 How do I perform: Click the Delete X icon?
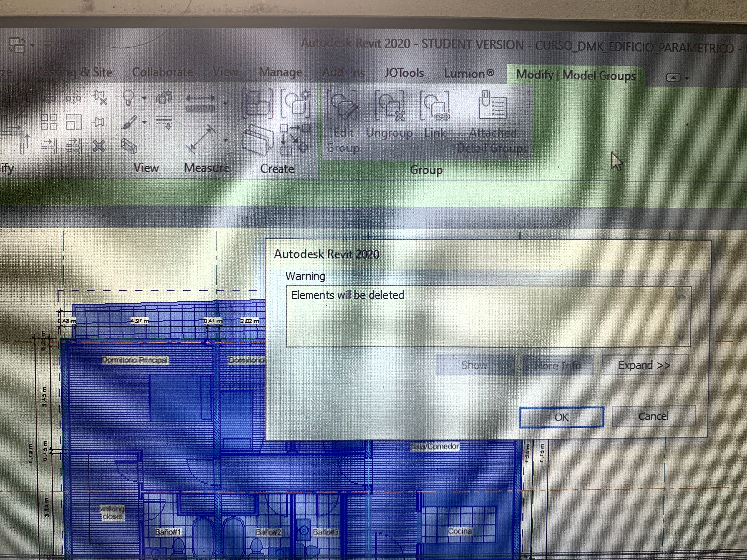tap(99, 146)
